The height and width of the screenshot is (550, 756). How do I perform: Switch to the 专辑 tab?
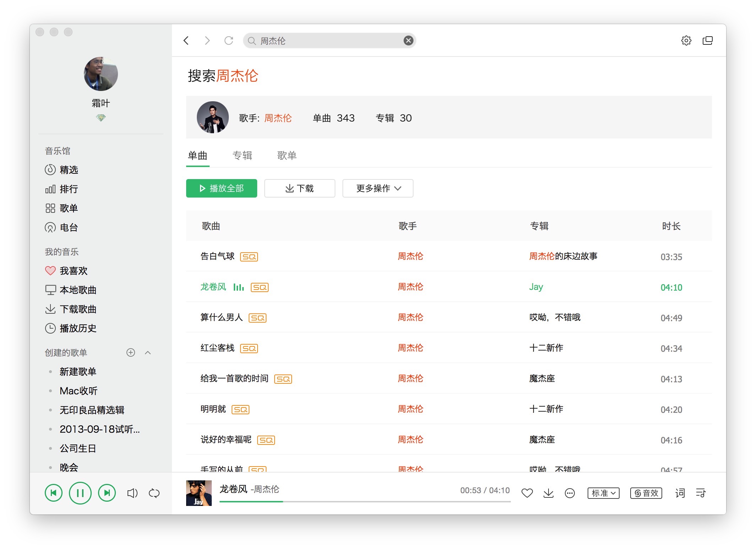click(x=242, y=156)
